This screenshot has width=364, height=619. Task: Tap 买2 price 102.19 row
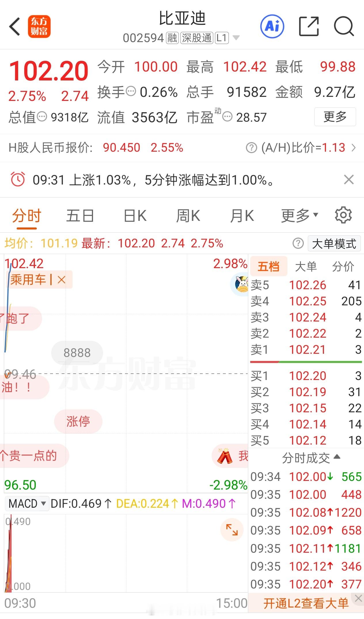coord(306,392)
